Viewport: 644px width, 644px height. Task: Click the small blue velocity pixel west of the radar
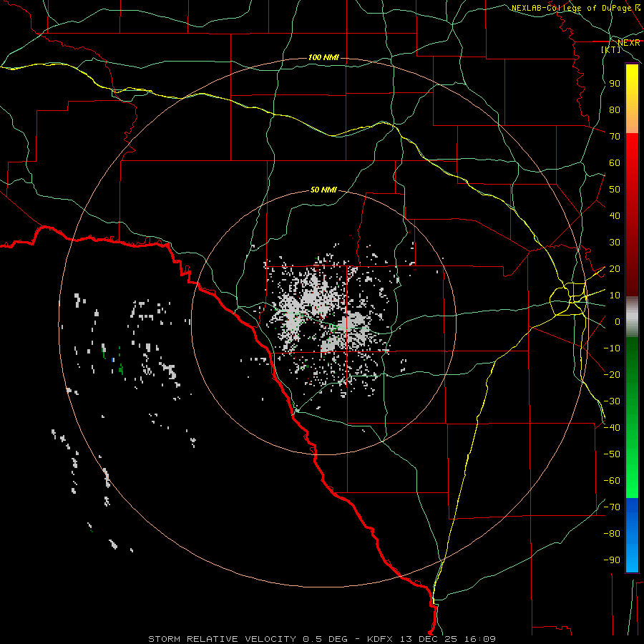[113, 360]
